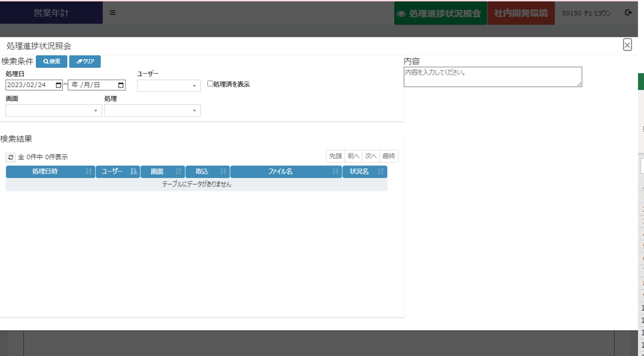The width and height of the screenshot is (644, 356).
Task: Click the logout icon at top right
Action: coord(628,12)
